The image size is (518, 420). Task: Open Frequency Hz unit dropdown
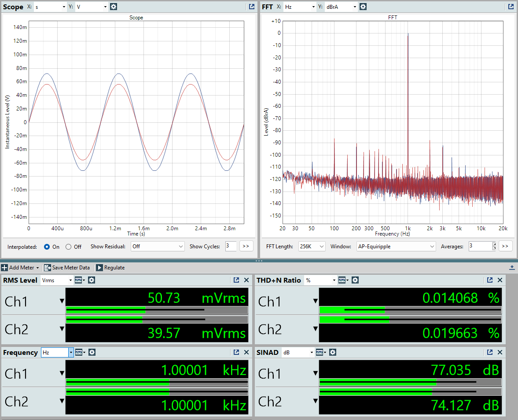point(57,353)
